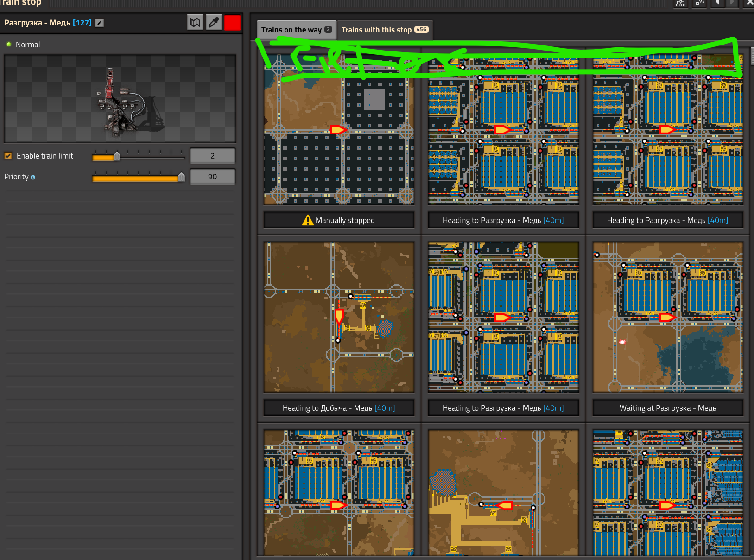754x560 pixels.
Task: Adjust the train limit slider handle
Action: pyautogui.click(x=117, y=156)
